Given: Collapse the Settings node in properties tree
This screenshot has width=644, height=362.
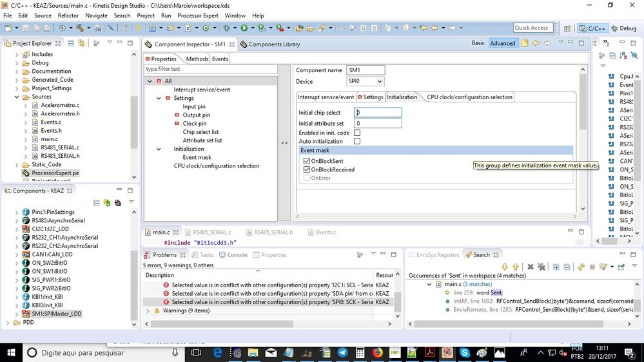Looking at the screenshot, I should coord(159,98).
